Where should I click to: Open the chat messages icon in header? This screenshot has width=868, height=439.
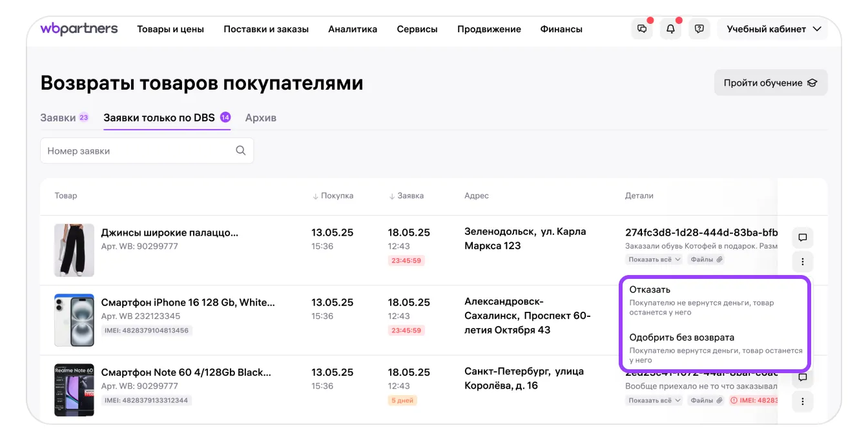[641, 29]
